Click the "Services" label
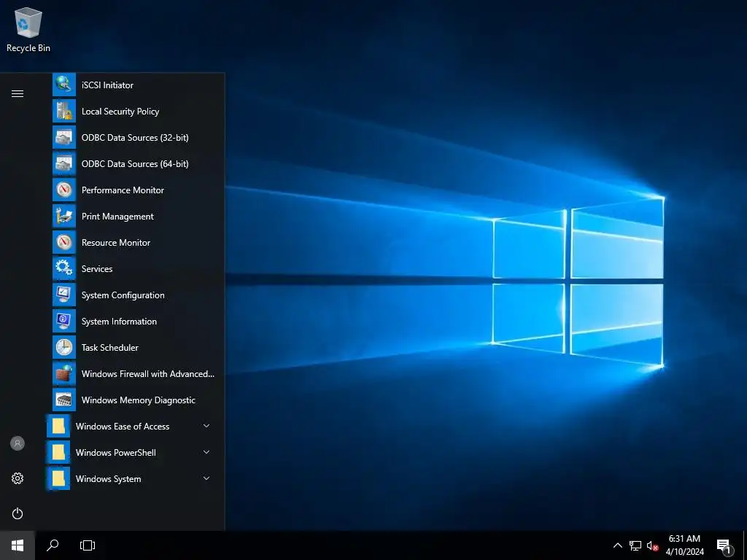Screen dimensions: 747x560 97,268
